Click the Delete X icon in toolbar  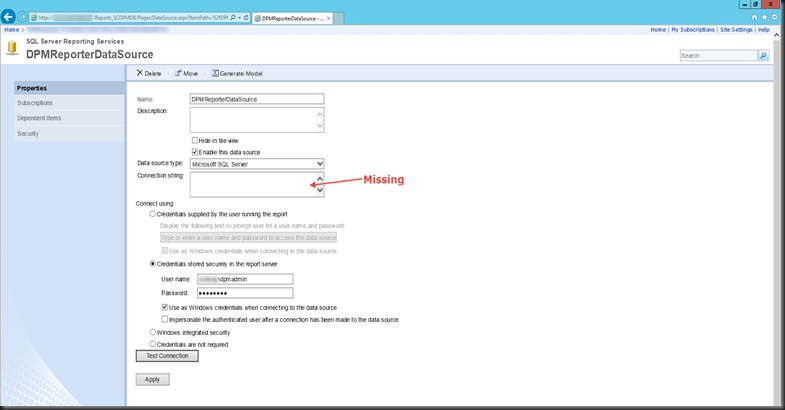140,73
